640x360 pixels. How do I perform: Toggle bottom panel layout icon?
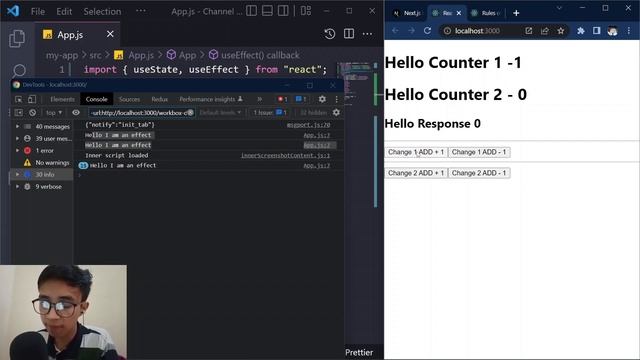267,11
